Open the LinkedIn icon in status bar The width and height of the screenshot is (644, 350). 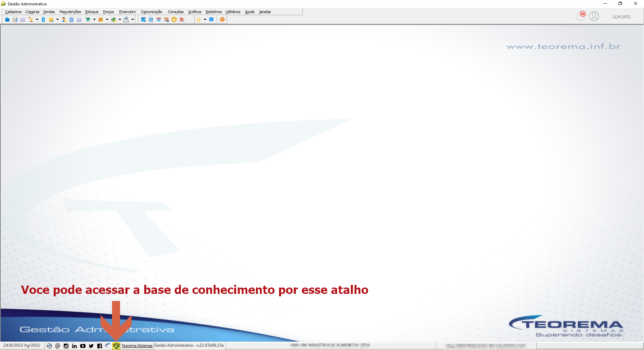click(74, 346)
